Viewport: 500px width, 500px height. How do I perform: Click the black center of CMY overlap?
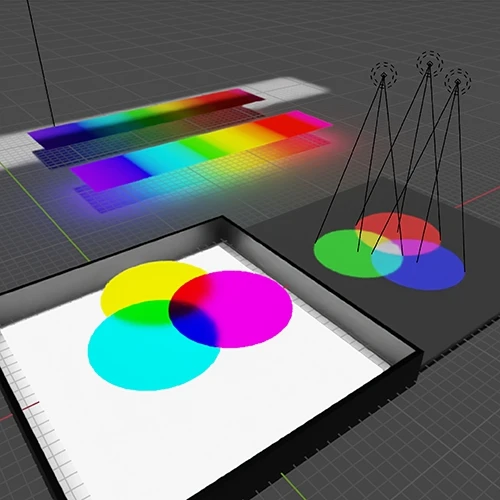pos(185,307)
